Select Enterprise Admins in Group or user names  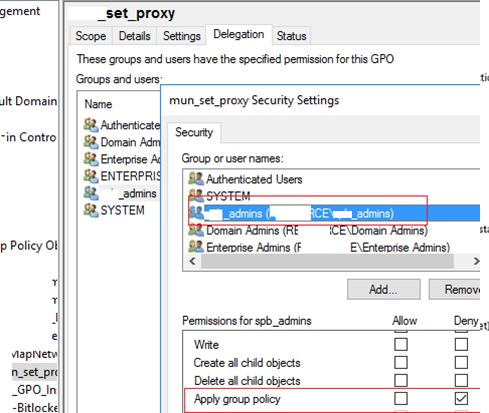[328, 247]
